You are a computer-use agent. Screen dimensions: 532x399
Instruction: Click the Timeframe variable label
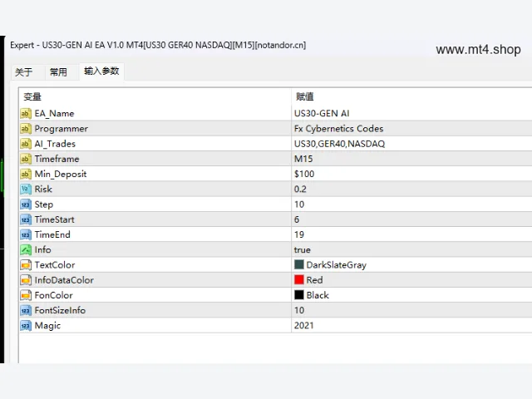click(57, 159)
